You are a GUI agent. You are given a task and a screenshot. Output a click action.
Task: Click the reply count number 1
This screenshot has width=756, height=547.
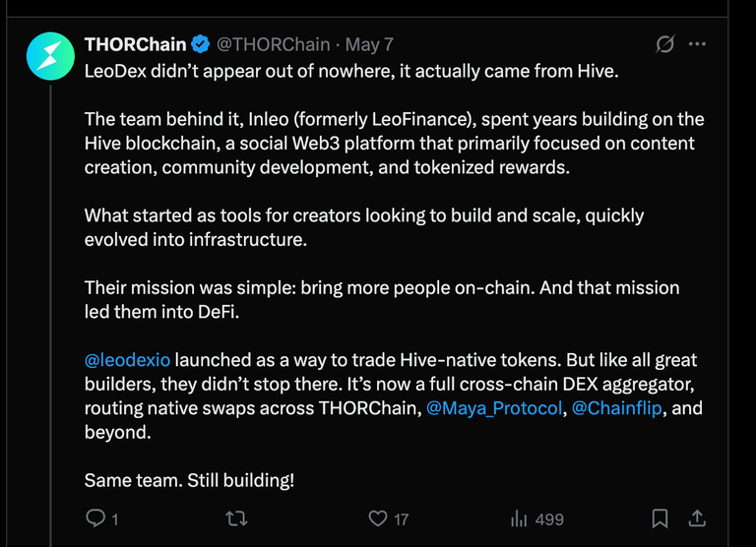coord(115,519)
